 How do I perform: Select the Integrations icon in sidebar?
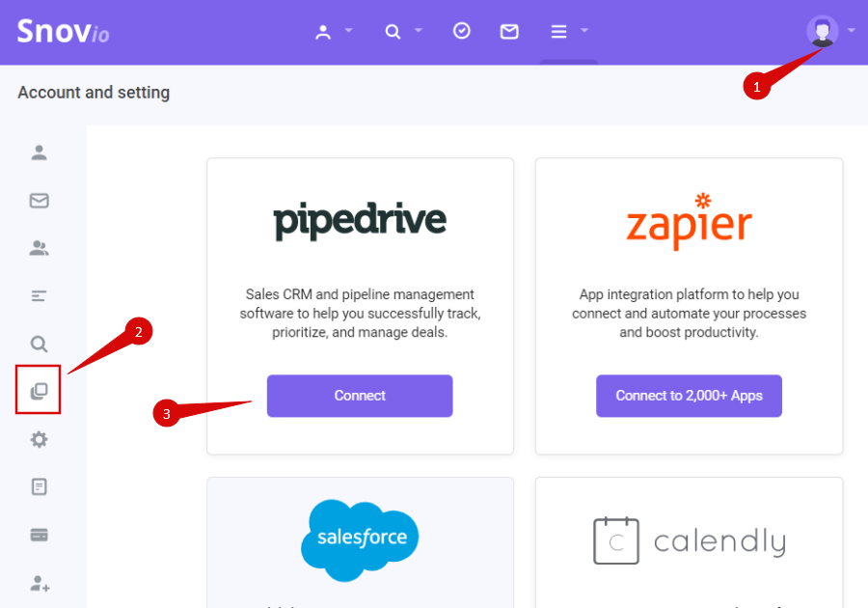(x=39, y=390)
